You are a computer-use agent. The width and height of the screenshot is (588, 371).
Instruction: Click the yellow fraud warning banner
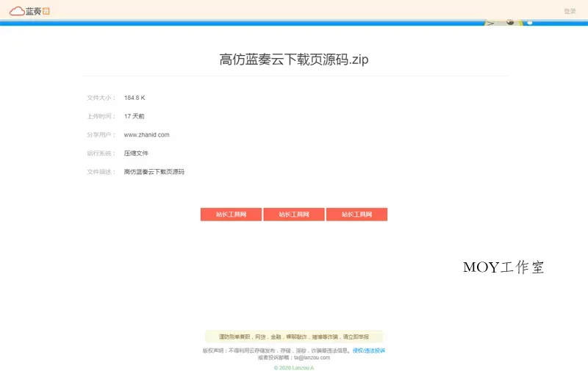pos(294,336)
